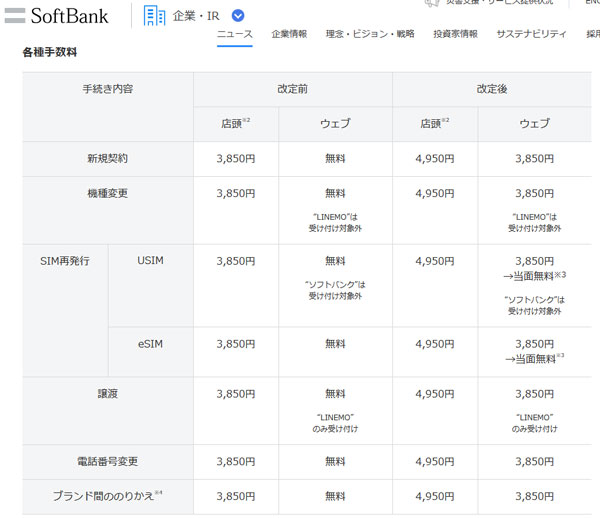Click the 機種変更 row label
The image size is (600, 518).
tap(108, 193)
